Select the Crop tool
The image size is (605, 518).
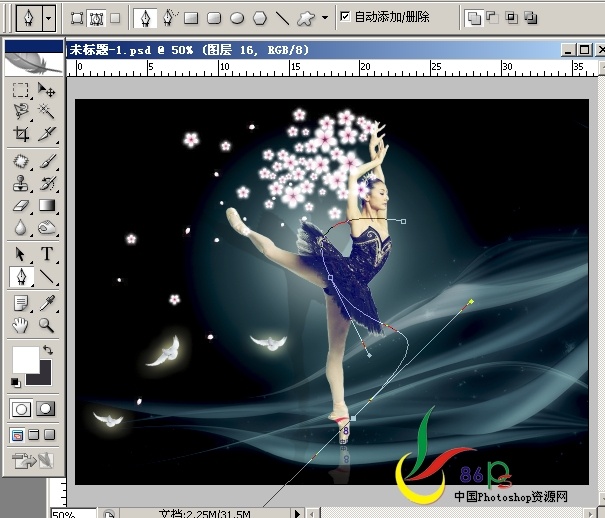[x=21, y=134]
